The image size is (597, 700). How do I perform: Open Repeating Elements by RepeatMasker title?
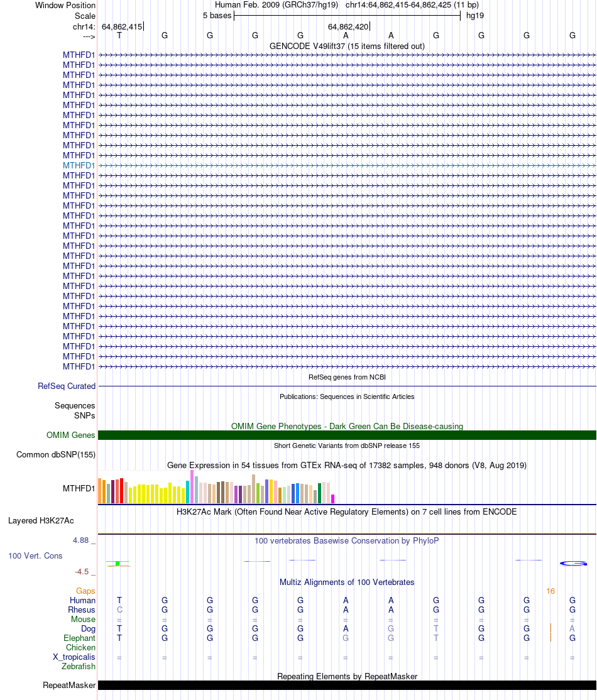tap(347, 676)
